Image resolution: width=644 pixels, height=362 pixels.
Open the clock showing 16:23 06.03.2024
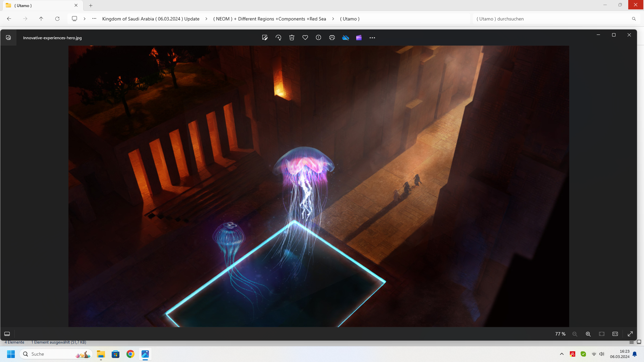620,354
